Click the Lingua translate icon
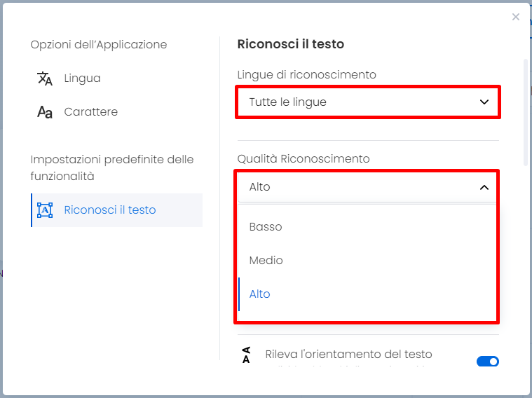 coord(45,78)
